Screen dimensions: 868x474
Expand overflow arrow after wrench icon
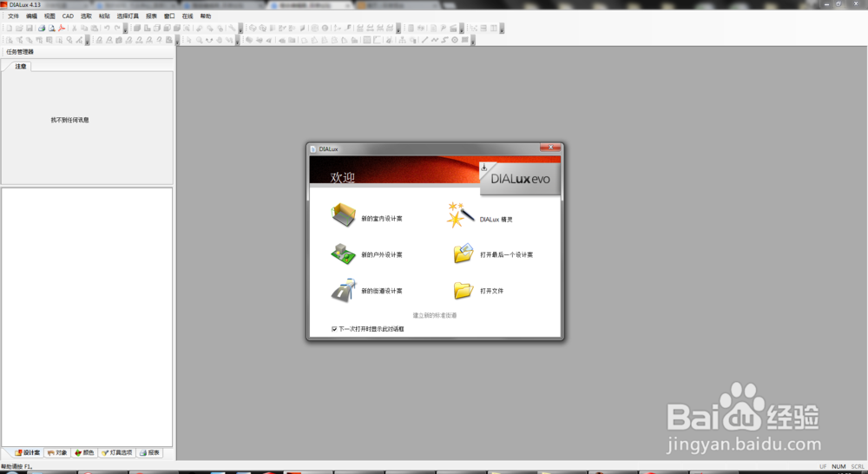pos(240,29)
